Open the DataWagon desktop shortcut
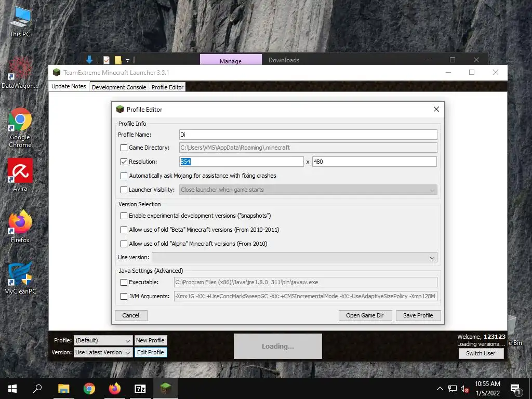532x399 pixels. pos(20,73)
